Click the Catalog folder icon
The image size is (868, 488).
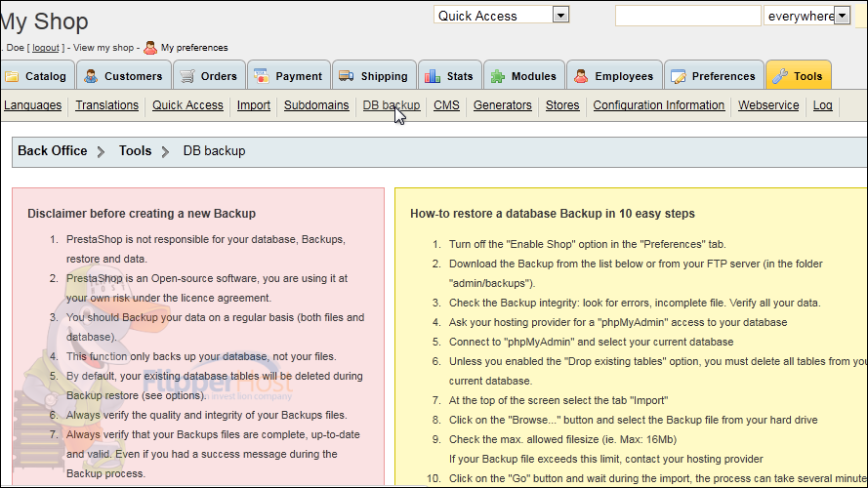[11, 76]
